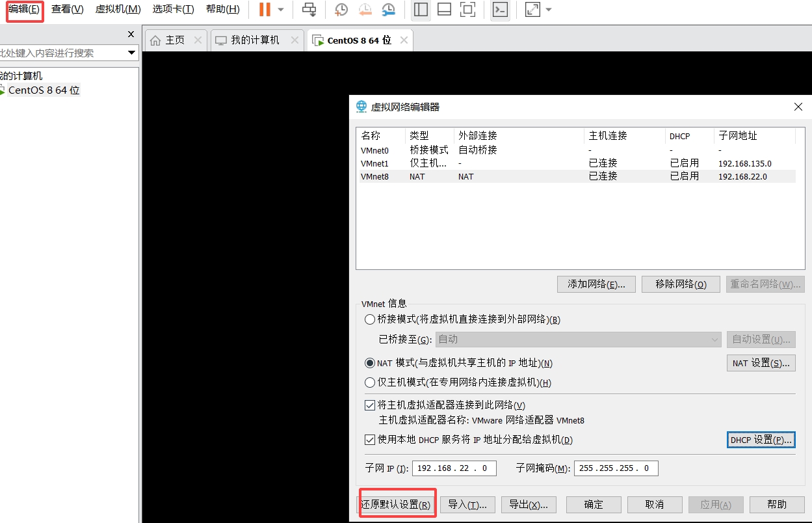Toggle 使用本地 DHCP 服务 checkbox

[x=370, y=440]
